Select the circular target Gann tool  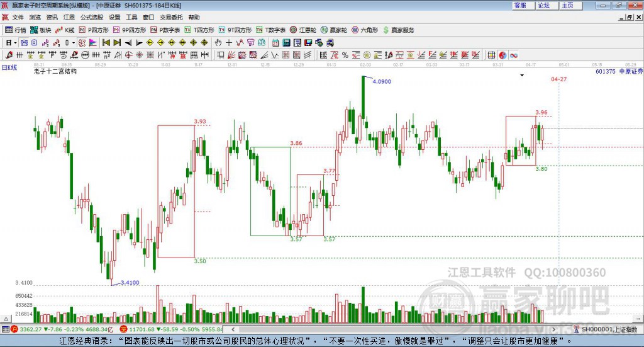[128, 55]
